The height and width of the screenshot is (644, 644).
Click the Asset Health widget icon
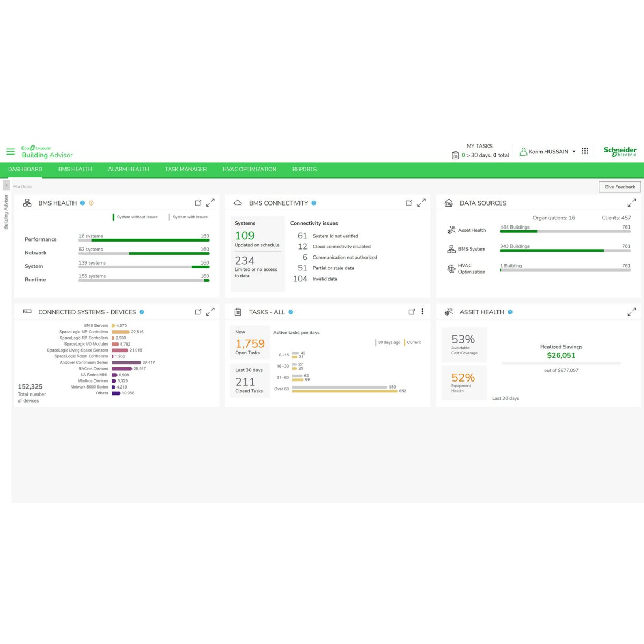449,312
